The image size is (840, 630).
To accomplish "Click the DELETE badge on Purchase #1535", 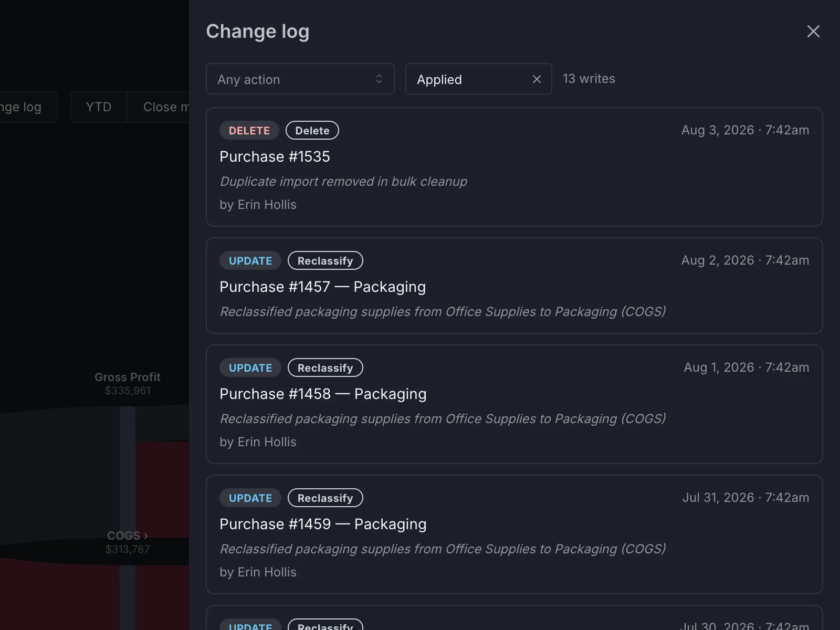I will pyautogui.click(x=249, y=130).
